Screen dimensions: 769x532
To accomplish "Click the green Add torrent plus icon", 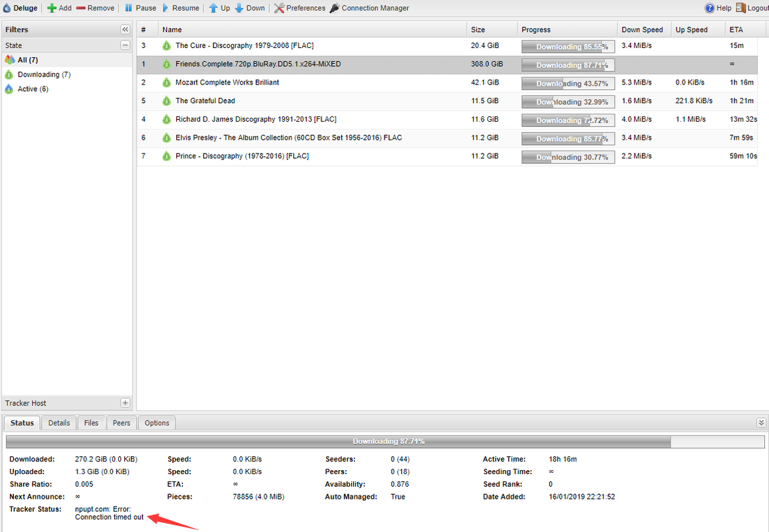I will point(51,8).
